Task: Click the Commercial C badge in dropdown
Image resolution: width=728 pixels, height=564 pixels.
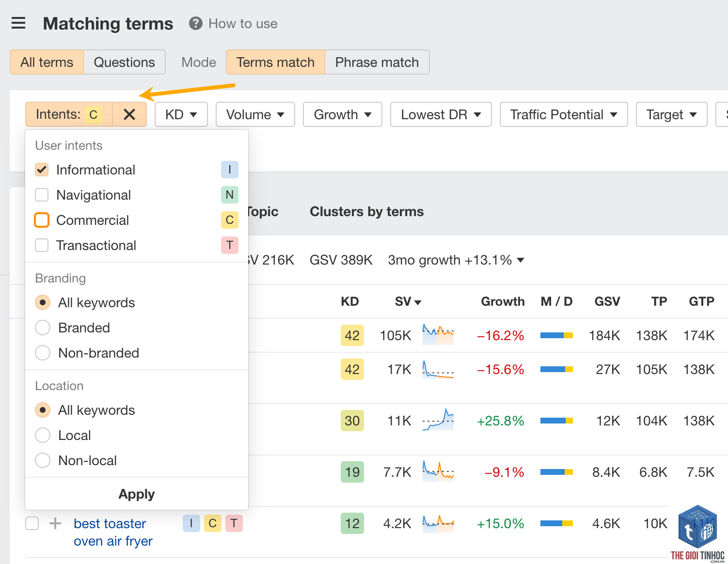Action: [230, 220]
